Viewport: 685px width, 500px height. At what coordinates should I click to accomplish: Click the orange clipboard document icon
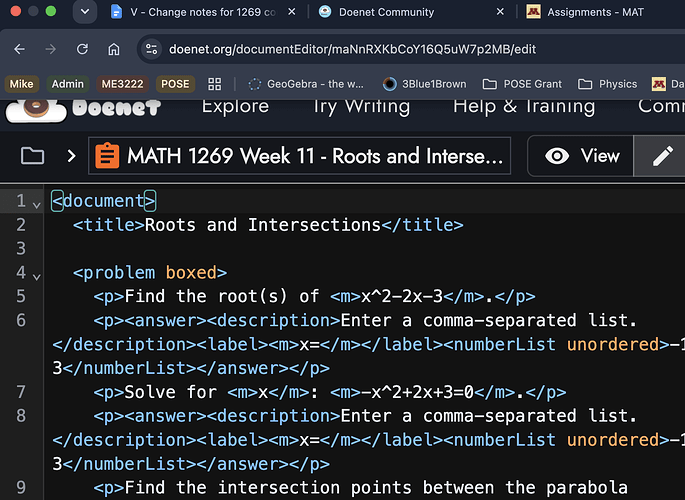coord(107,155)
